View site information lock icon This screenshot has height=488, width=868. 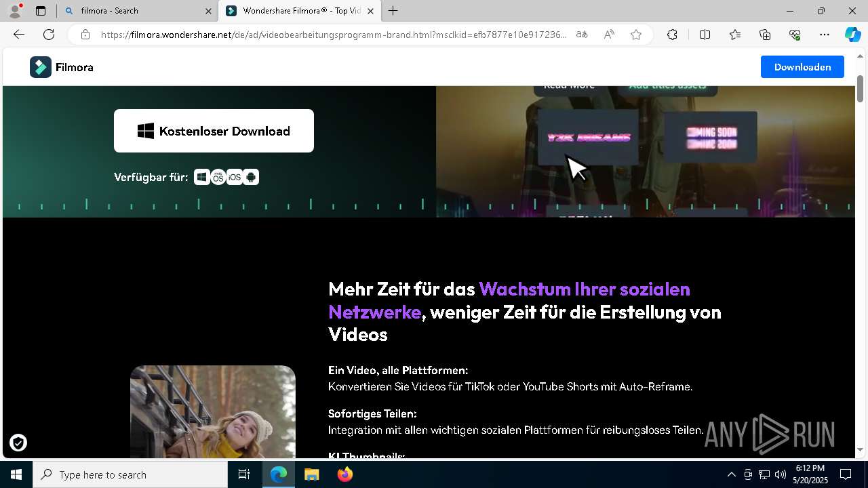(85, 35)
